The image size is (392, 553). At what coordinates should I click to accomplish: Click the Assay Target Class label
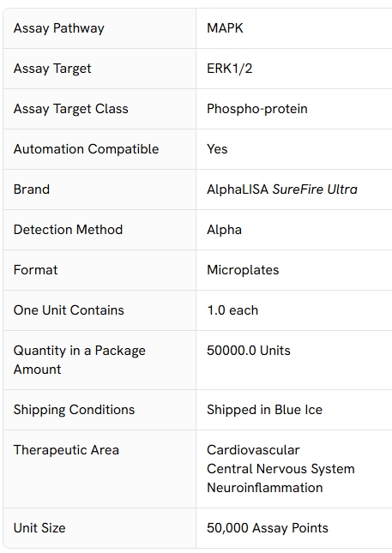pos(71,109)
